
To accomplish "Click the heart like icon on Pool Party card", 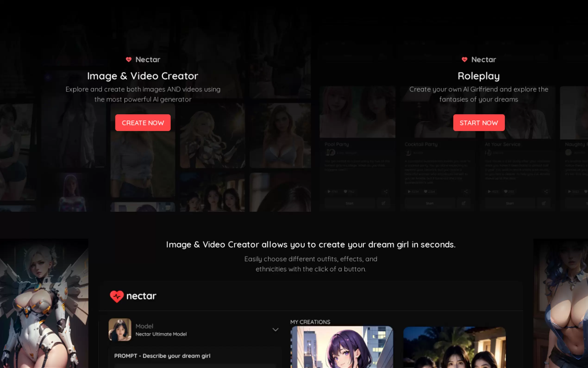I will 345,192.
